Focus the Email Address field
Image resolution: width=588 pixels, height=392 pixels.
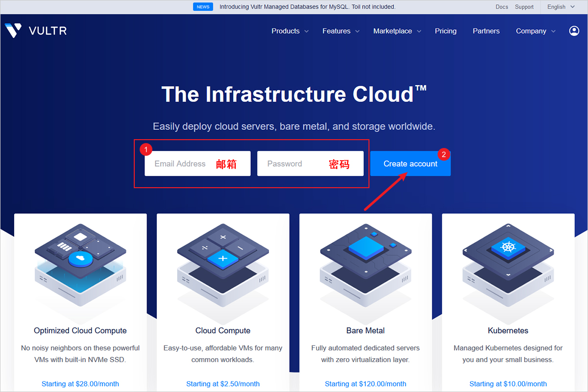coord(197,164)
